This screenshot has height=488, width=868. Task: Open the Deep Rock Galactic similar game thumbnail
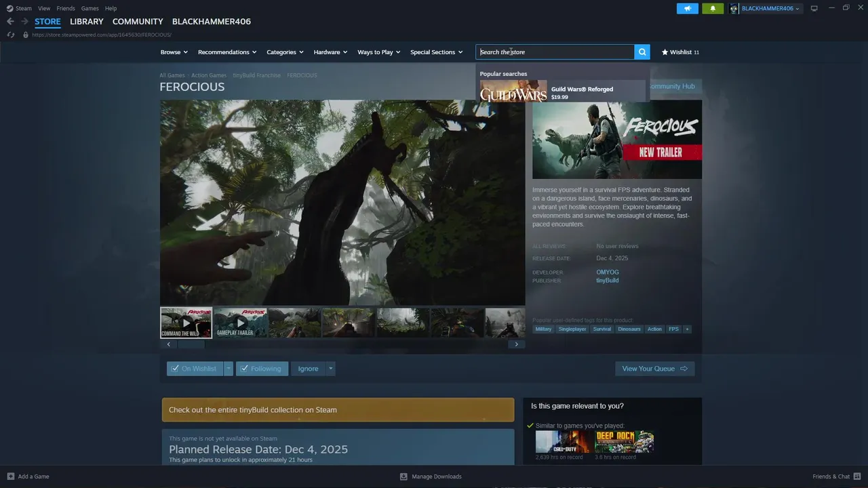624,442
